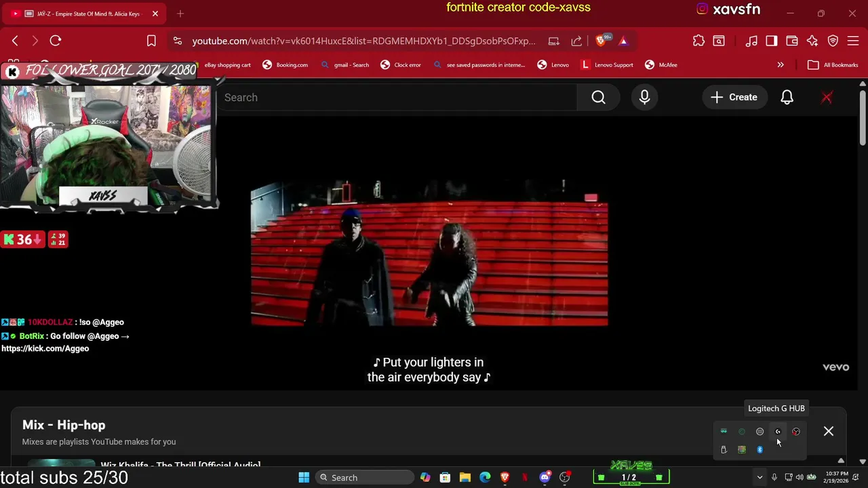Open the Brave tab search icon

(x=719, y=41)
